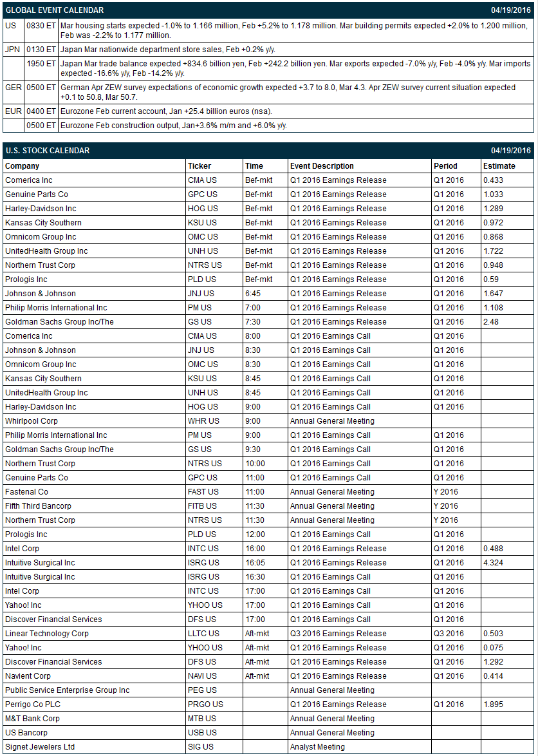Image resolution: width=538 pixels, height=756 pixels.
Task: Select the Time column header
Action: [254, 166]
